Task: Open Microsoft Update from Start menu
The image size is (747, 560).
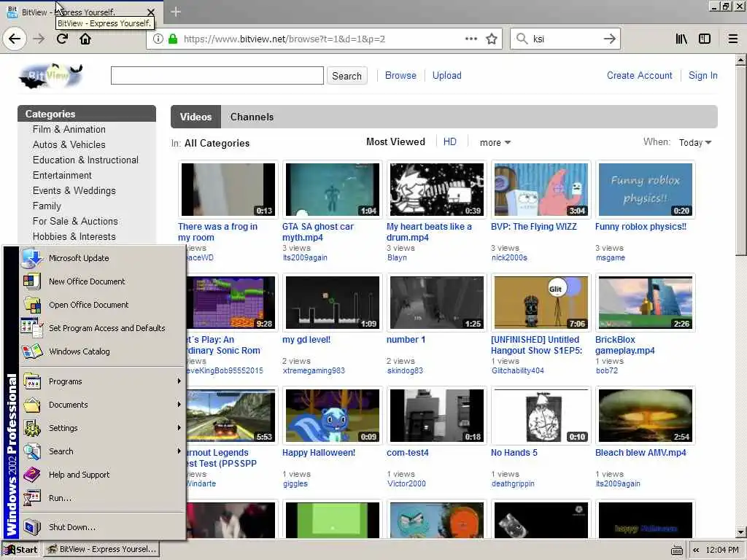Action: (102, 258)
